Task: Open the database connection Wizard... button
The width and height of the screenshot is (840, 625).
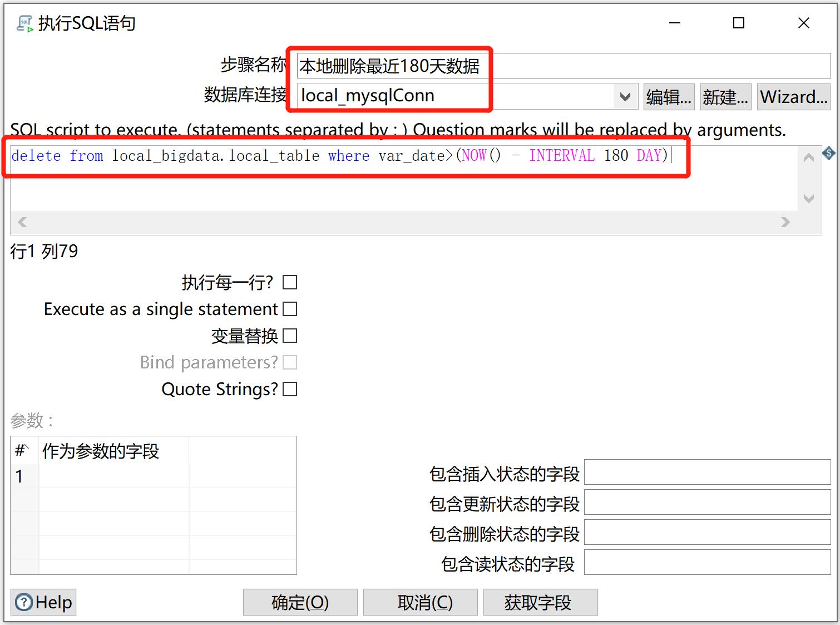Action: point(794,97)
